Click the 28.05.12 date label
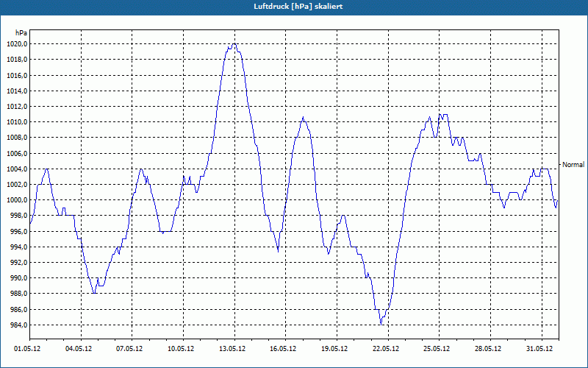 point(488,349)
